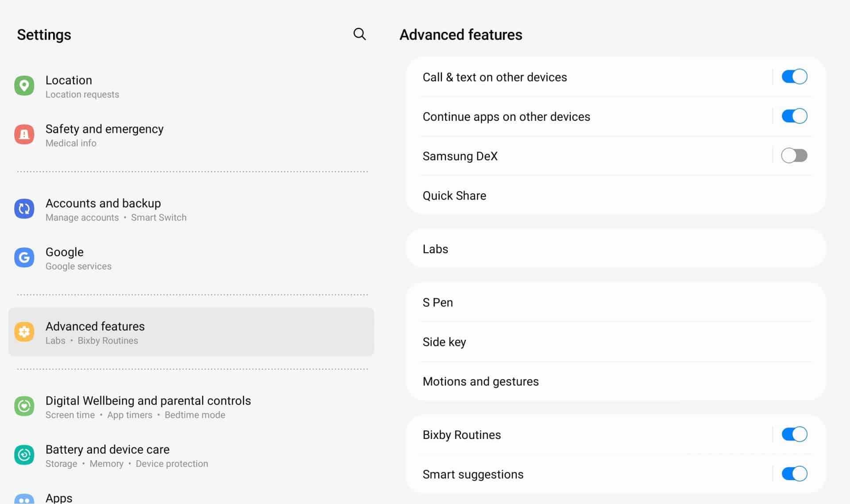This screenshot has width=850, height=504.
Task: Disable Call & text on other devices
Action: [x=794, y=76]
